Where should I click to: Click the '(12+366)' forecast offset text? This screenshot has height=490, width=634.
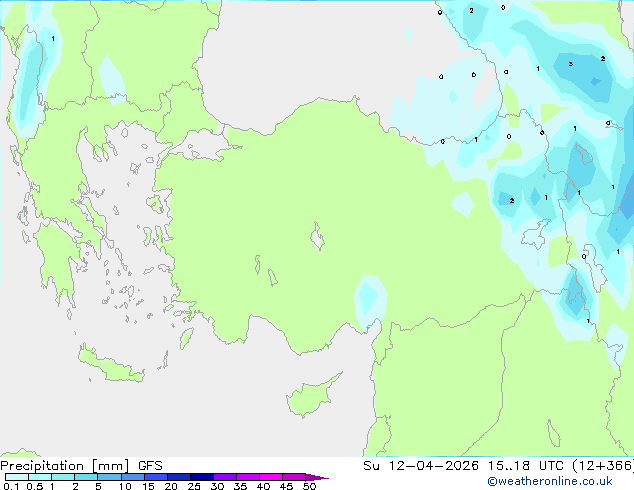click(x=603, y=466)
